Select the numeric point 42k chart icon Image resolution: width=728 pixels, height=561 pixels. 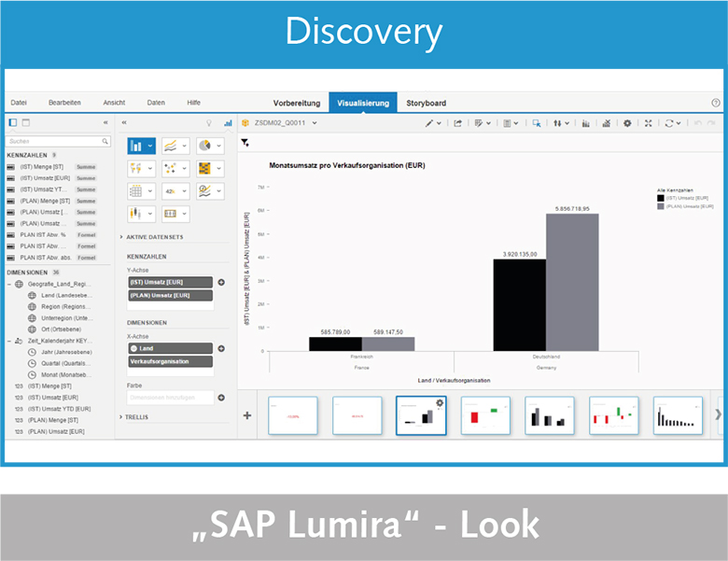pyautogui.click(x=171, y=190)
